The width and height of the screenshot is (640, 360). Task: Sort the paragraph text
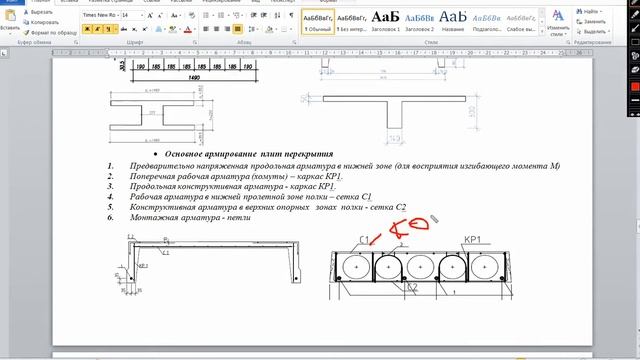pyautogui.click(x=278, y=16)
